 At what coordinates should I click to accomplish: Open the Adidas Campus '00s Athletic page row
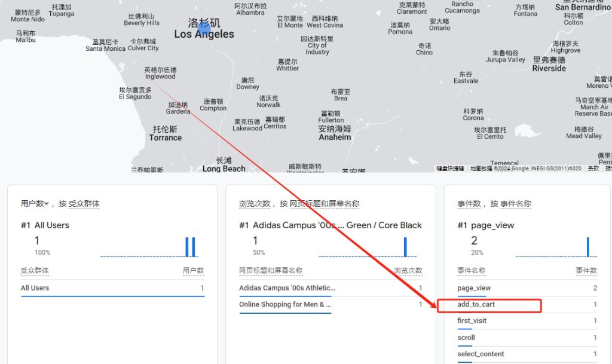(x=287, y=288)
